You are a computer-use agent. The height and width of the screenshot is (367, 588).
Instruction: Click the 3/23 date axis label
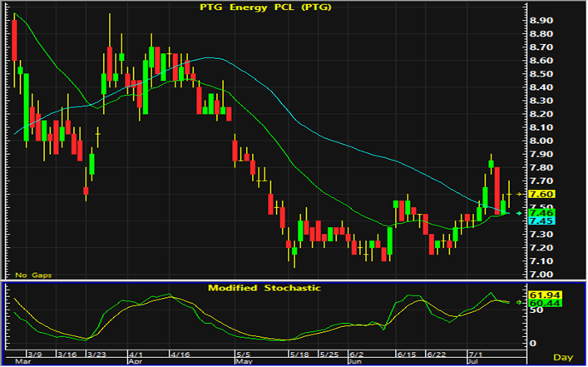[x=96, y=355]
